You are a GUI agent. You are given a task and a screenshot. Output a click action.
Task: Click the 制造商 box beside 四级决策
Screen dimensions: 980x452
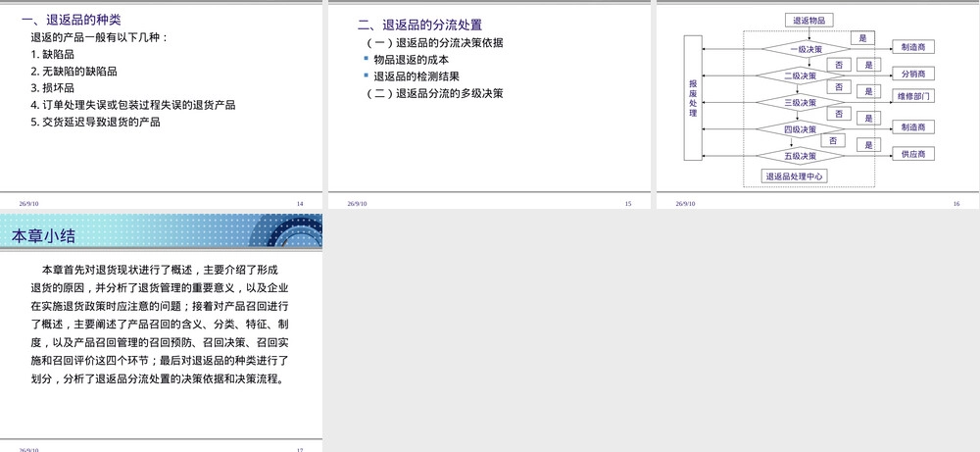913,126
